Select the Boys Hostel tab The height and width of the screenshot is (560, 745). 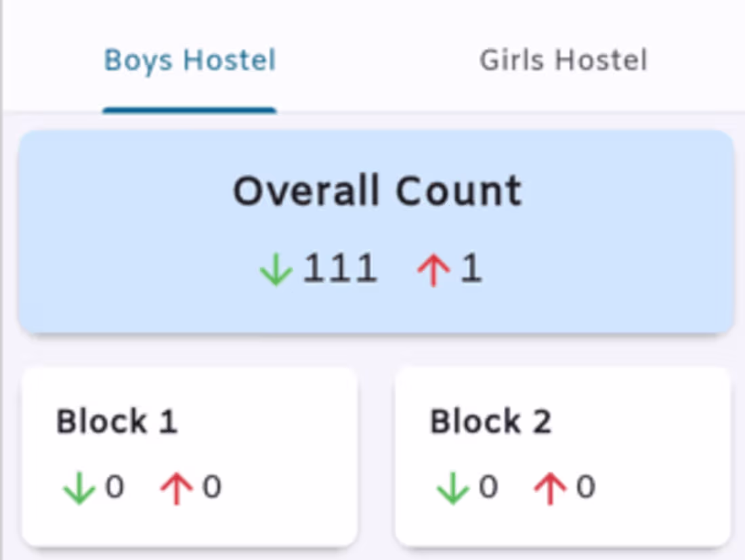pos(189,60)
